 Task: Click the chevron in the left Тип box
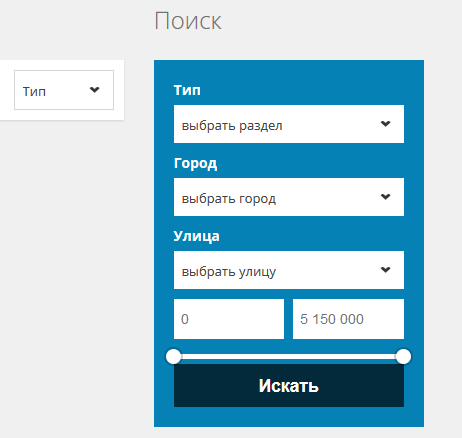pyautogui.click(x=95, y=90)
